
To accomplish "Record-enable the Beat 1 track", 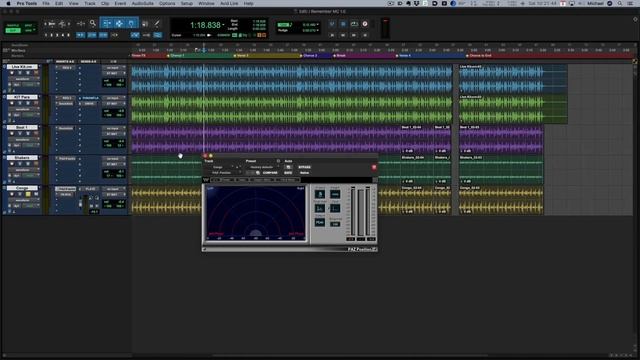I will point(12,133).
